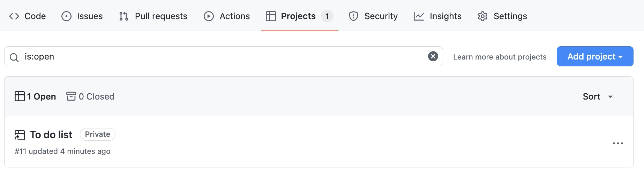
Task: Click the To do list project icon
Action: [20, 135]
